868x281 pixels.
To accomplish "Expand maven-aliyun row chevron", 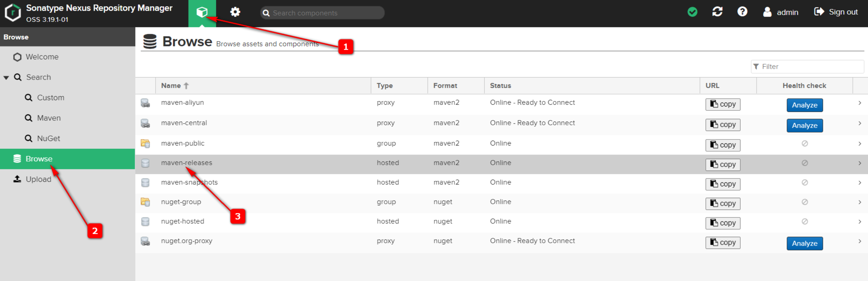I will coord(860,103).
